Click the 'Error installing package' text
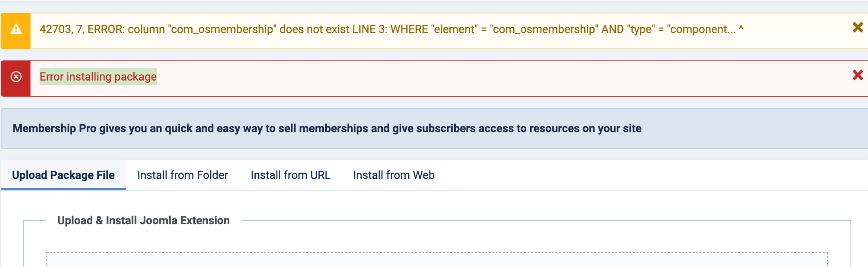 coord(98,77)
